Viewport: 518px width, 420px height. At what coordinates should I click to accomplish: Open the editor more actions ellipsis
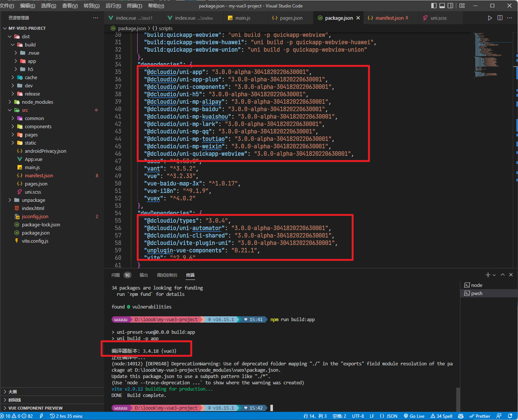click(x=509, y=18)
